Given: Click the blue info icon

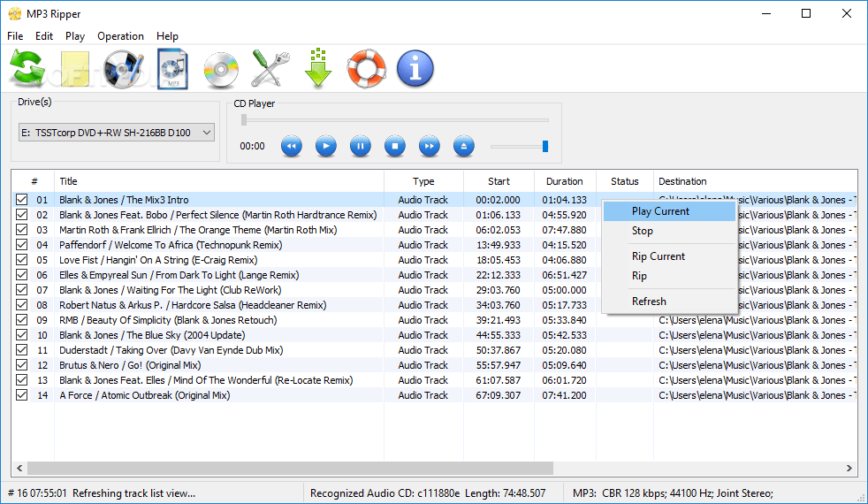Looking at the screenshot, I should (x=415, y=69).
